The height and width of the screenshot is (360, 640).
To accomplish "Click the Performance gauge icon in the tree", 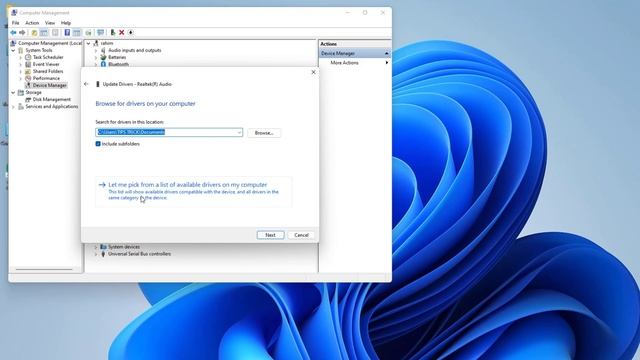I will tap(28, 78).
